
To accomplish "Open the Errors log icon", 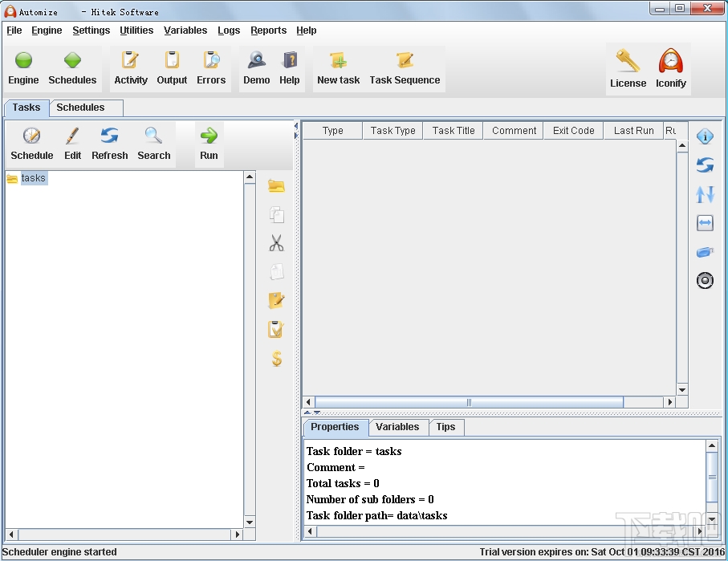I will pyautogui.click(x=211, y=60).
